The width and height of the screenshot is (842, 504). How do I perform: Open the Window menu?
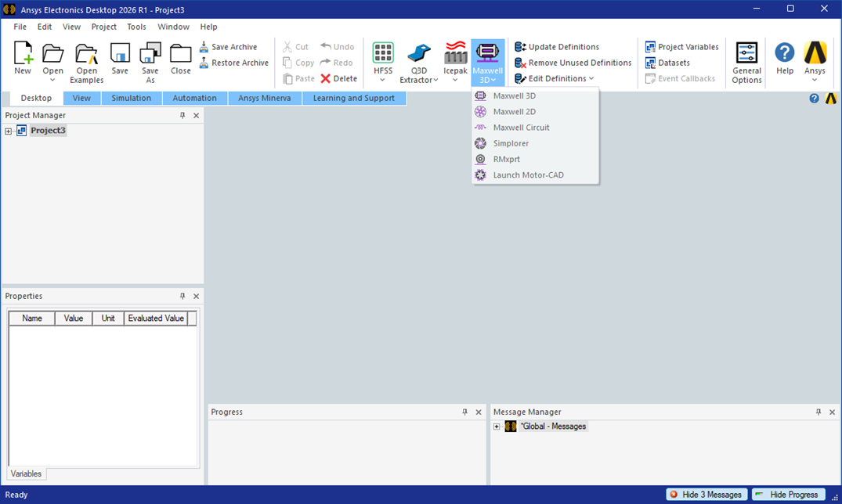coord(173,27)
